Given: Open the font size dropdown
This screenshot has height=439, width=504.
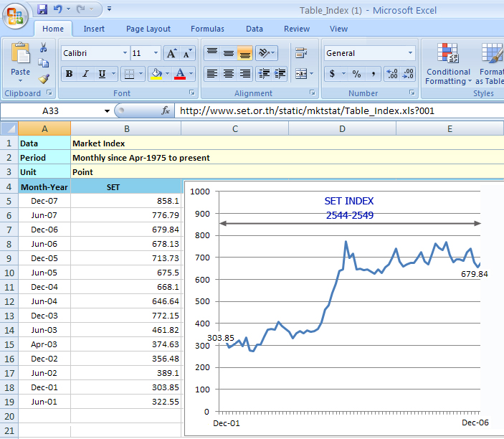Looking at the screenshot, I should tap(156, 53).
